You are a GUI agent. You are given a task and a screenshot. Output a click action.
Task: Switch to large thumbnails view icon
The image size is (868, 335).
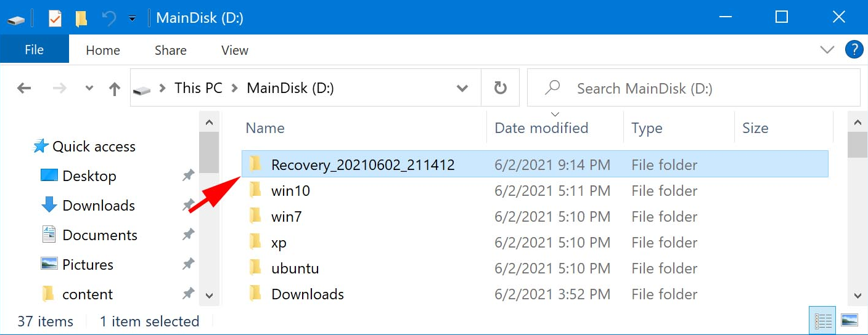(850, 321)
